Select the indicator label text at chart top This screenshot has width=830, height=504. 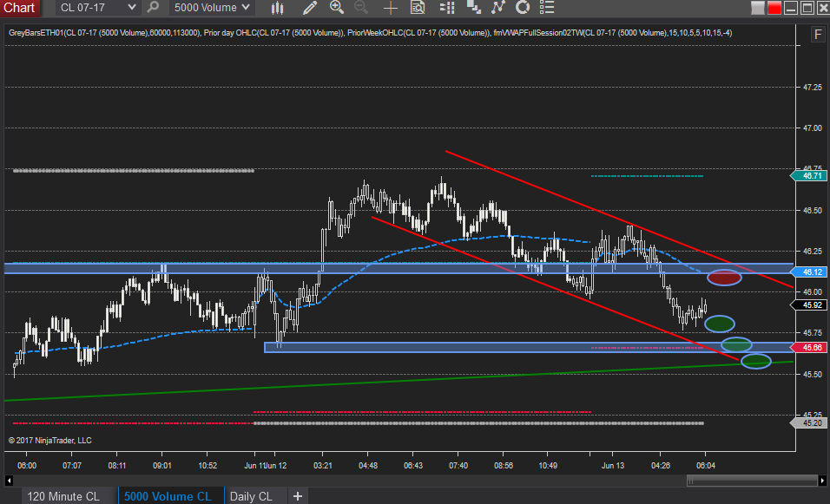(370, 33)
